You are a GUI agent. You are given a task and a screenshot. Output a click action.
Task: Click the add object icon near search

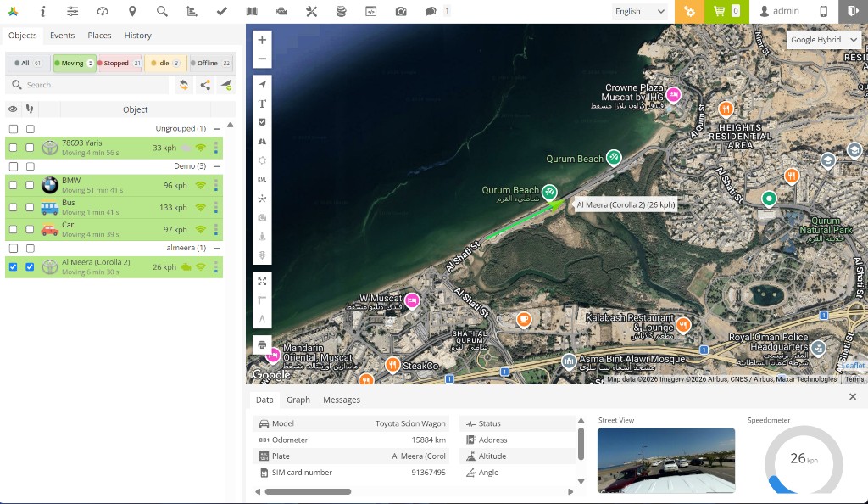[225, 85]
